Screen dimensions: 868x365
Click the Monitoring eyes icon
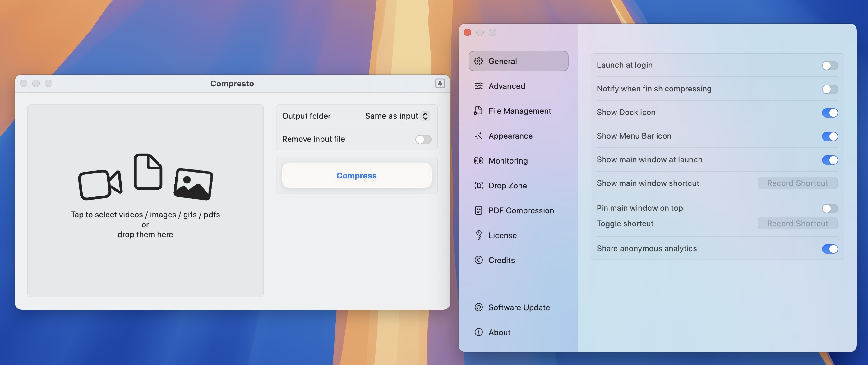point(478,161)
